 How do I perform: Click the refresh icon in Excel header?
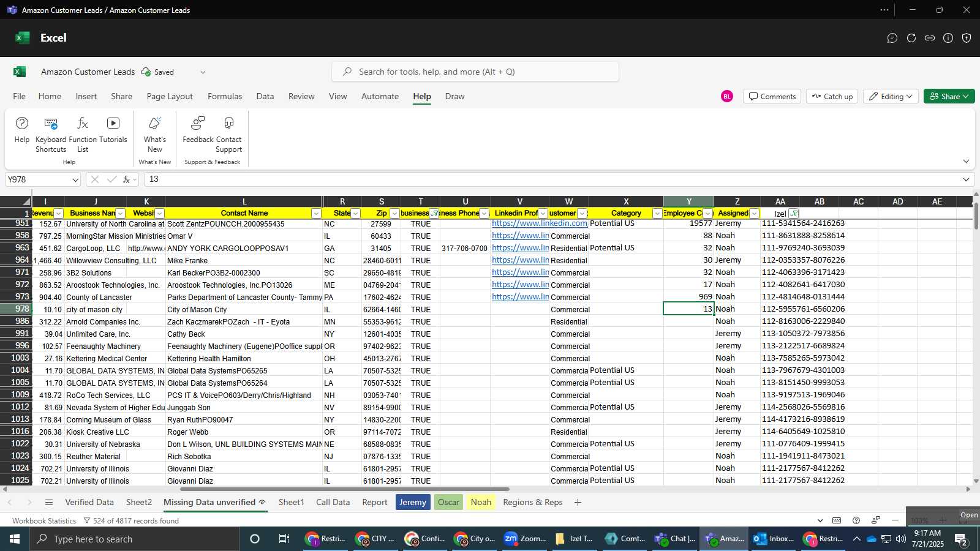(x=911, y=38)
